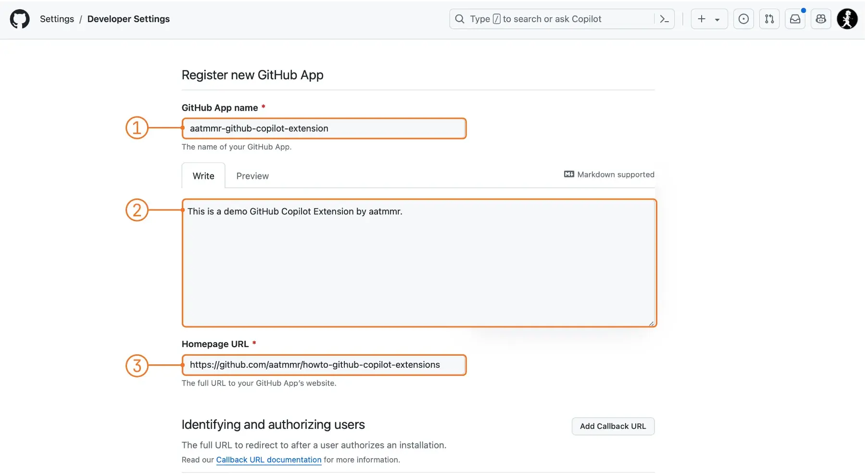
Task: Click the Homepage URL field
Action: [324, 365]
